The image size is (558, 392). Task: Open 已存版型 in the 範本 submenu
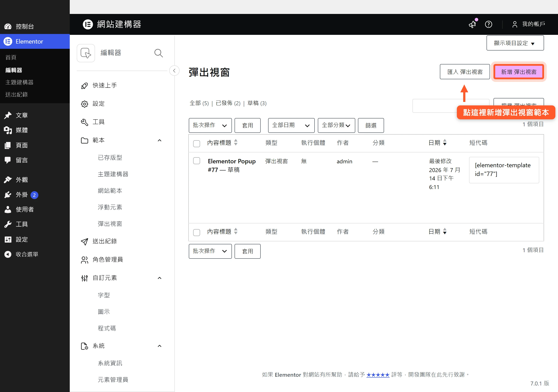[110, 158]
